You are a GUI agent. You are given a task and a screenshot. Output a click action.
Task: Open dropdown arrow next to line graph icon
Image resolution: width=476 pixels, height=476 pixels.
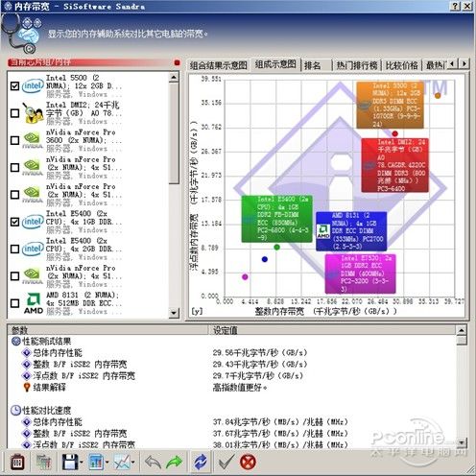[132, 463]
